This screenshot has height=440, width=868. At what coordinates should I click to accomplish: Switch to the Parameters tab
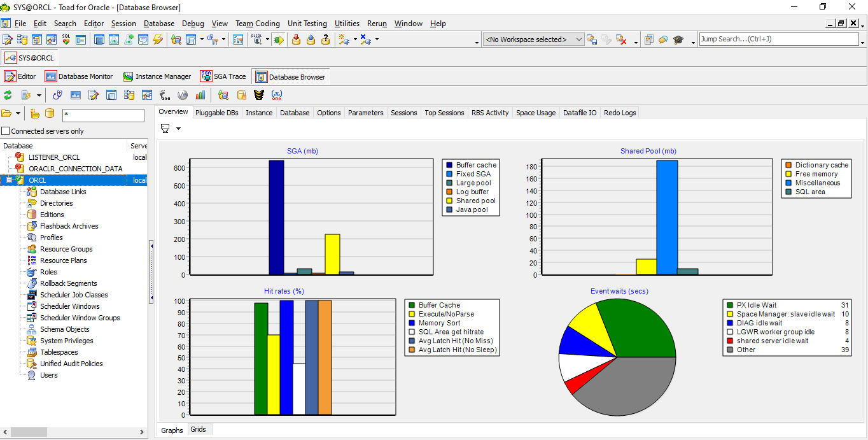(x=366, y=113)
